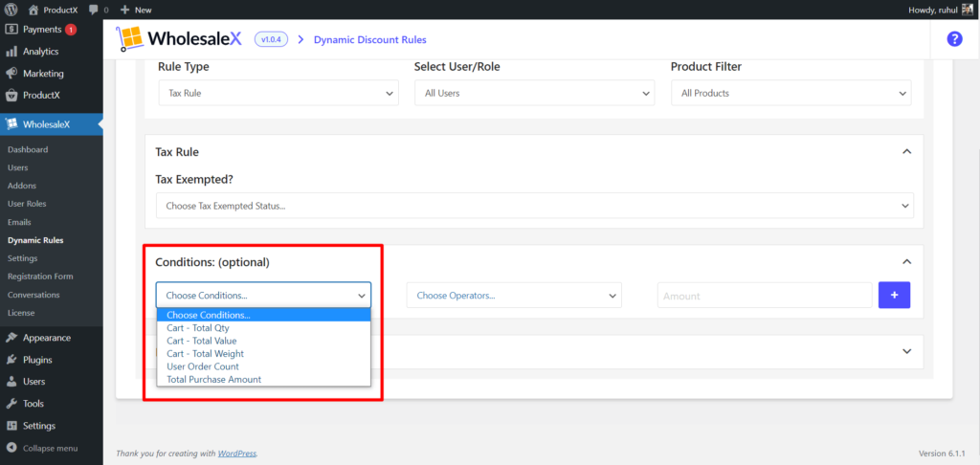980x465 pixels.
Task: Open the Select User/Role dropdown
Action: coord(534,93)
